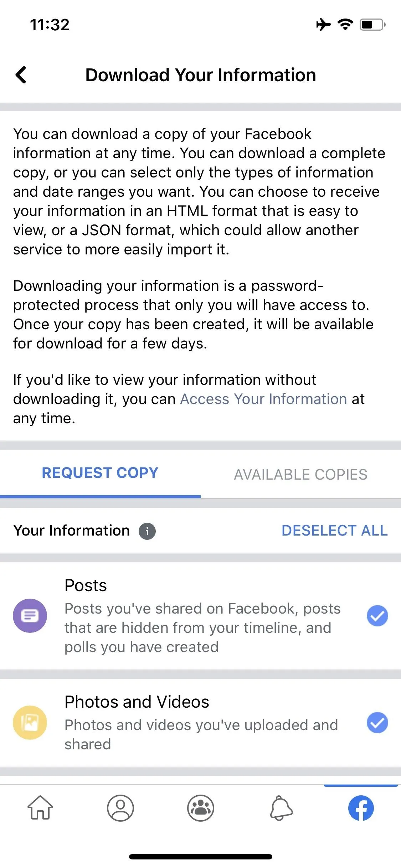The height and width of the screenshot is (868, 401).
Task: Tap the info icon beside Your Information
Action: pos(147,531)
